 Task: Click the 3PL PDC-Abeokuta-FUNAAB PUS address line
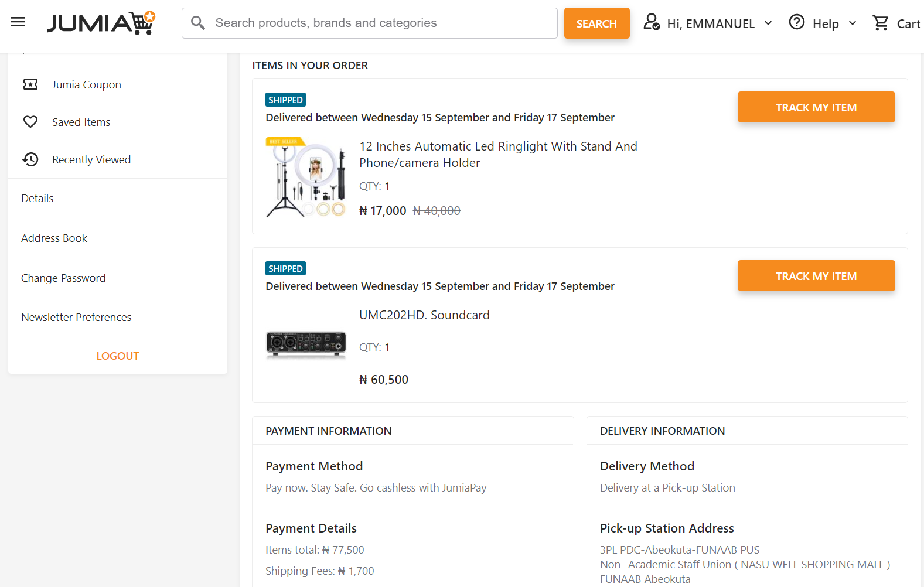click(x=680, y=550)
